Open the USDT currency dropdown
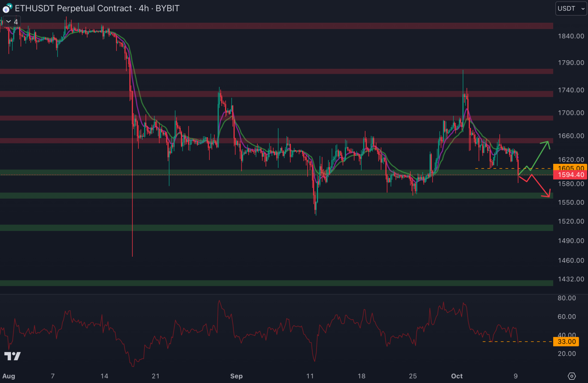 (x=571, y=9)
